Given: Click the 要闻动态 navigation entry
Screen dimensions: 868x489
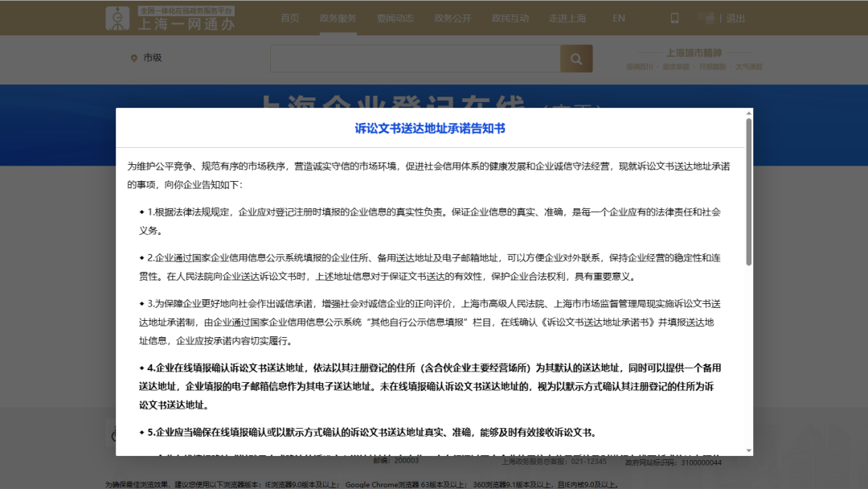Looking at the screenshot, I should [x=395, y=17].
